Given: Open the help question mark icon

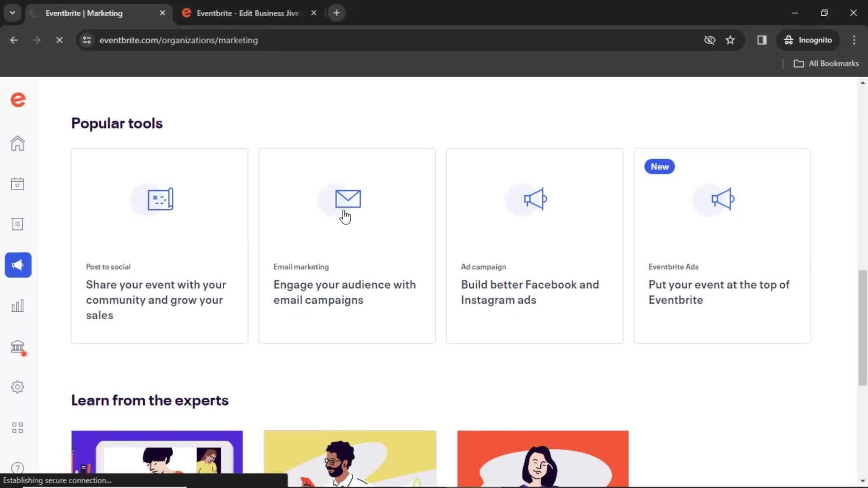Looking at the screenshot, I should (x=17, y=468).
